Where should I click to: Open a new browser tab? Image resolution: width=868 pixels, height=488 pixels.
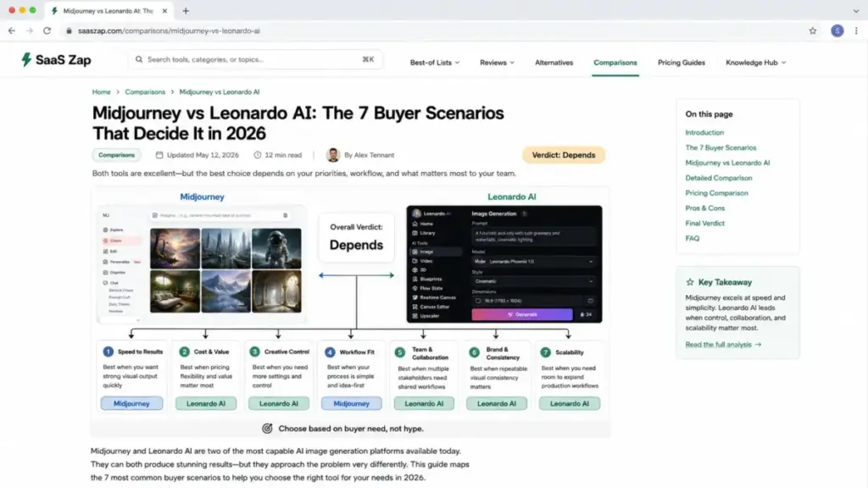pyautogui.click(x=186, y=10)
